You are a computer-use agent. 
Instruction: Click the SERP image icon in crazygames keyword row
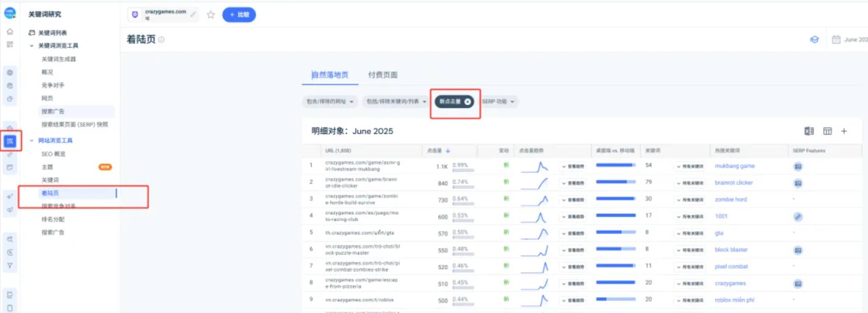[x=798, y=284]
